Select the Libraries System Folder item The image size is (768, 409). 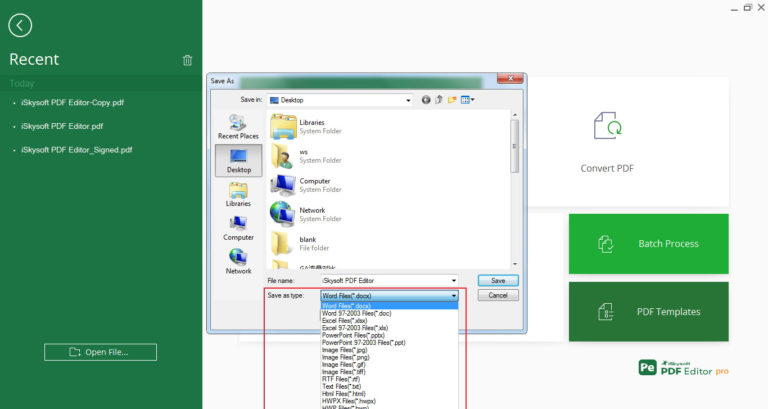click(x=306, y=126)
